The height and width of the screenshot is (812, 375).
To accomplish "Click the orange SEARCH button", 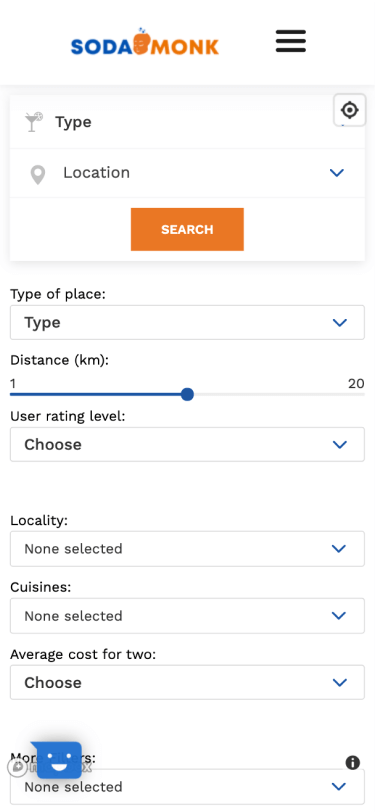I will tap(187, 229).
